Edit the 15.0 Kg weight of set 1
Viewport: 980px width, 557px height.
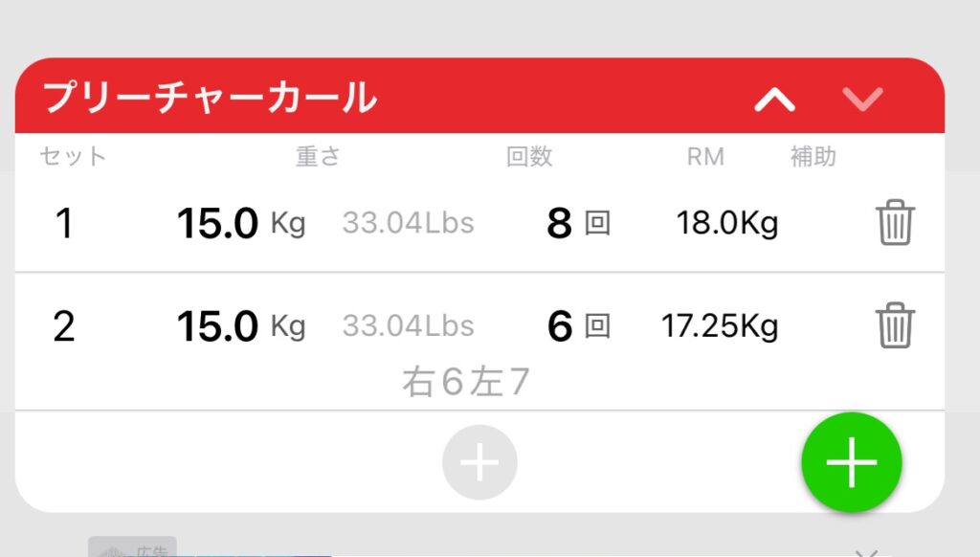(x=241, y=223)
